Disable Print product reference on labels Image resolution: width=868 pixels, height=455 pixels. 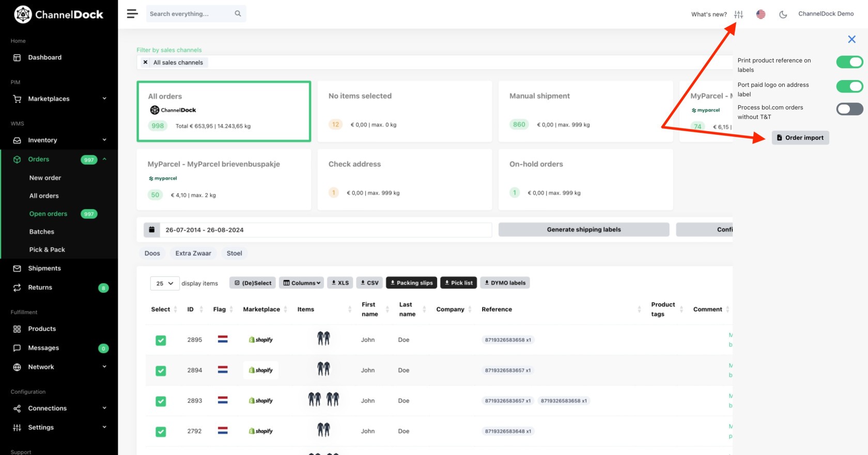point(849,62)
